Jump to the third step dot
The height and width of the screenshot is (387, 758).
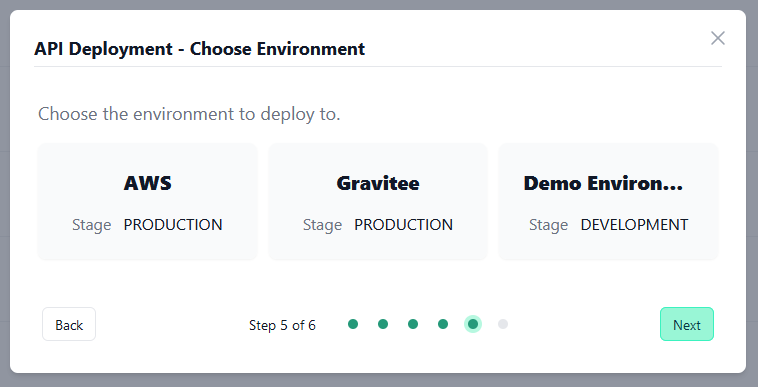tap(413, 324)
